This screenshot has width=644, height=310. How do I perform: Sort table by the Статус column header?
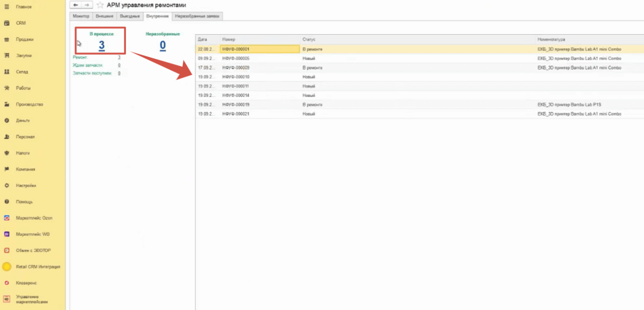click(x=309, y=40)
